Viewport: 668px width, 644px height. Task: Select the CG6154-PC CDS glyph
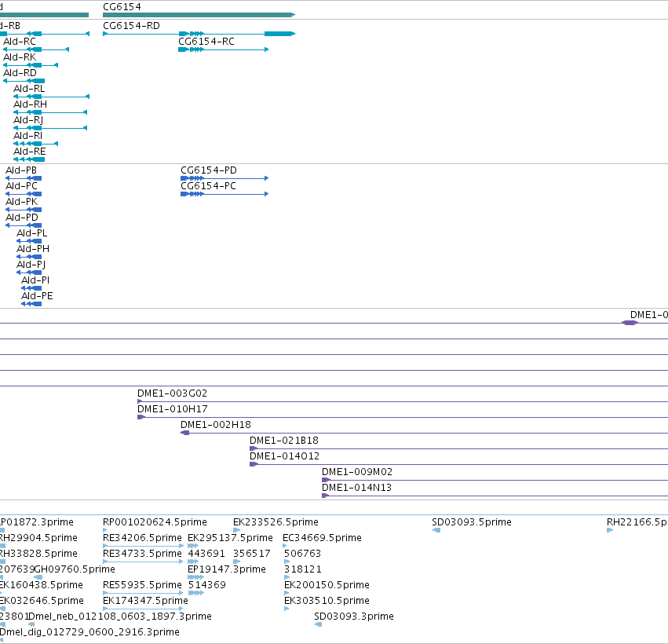pyautogui.click(x=224, y=194)
